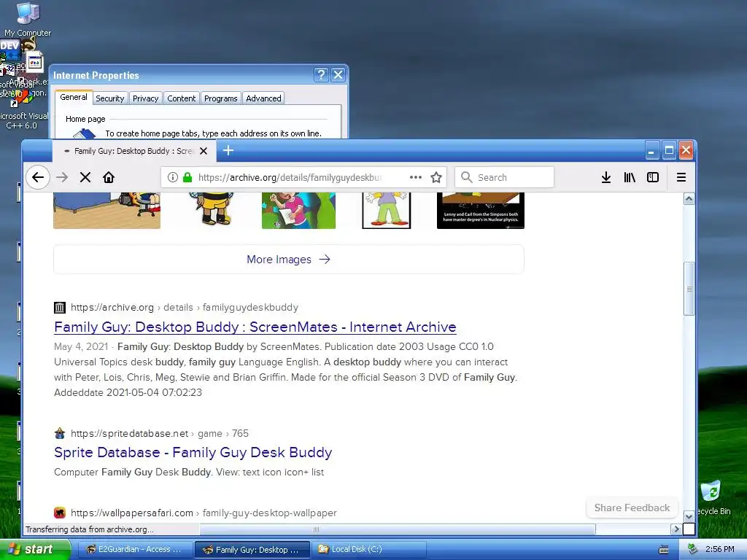This screenshot has height=560, width=747.
Task: Select the General tab in Internet Properties
Action: pyautogui.click(x=74, y=97)
